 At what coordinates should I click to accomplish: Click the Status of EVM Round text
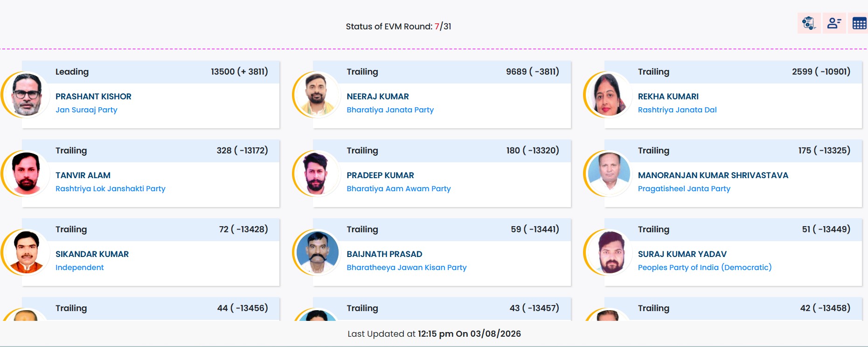398,27
